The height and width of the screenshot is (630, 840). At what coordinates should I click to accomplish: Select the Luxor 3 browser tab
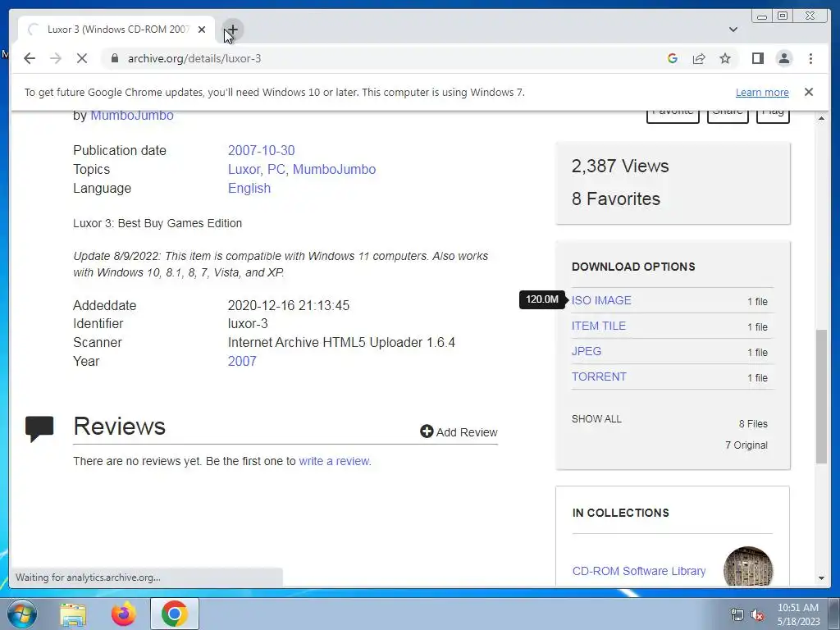pos(116,30)
